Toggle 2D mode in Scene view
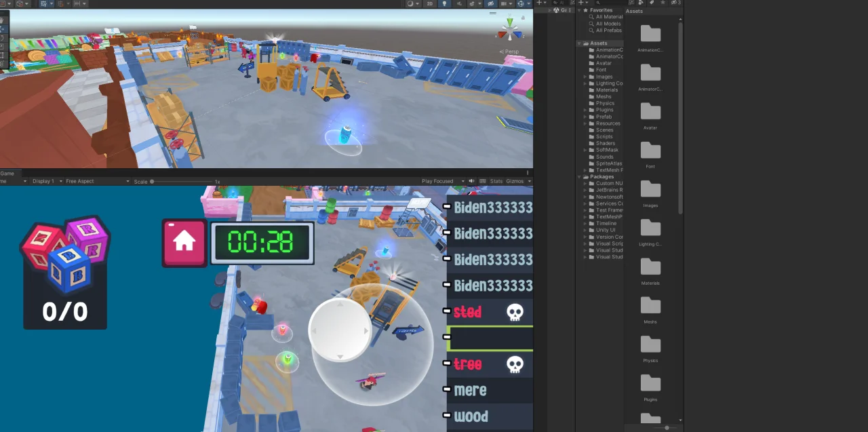Screen dimensions: 868x432 click(430, 3)
